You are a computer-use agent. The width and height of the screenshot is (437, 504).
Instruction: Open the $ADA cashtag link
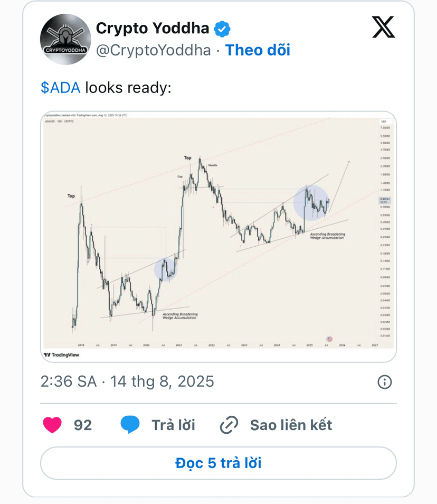[60, 88]
